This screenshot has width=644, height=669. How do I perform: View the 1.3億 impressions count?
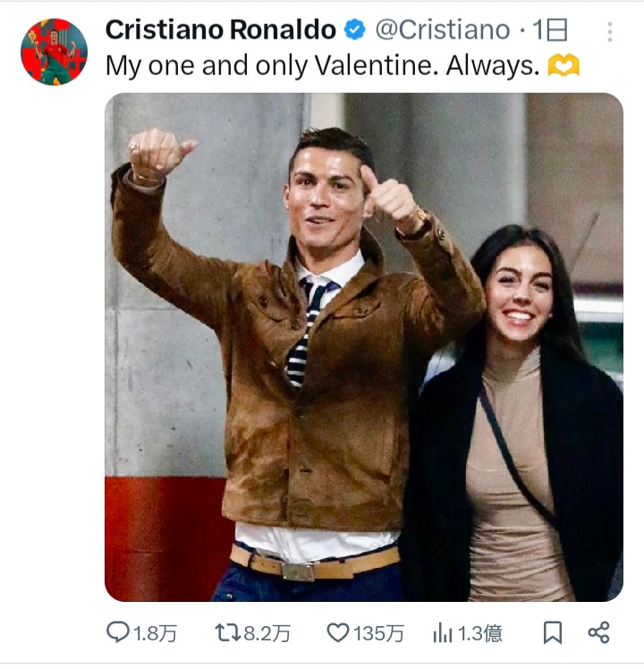pyautogui.click(x=480, y=633)
